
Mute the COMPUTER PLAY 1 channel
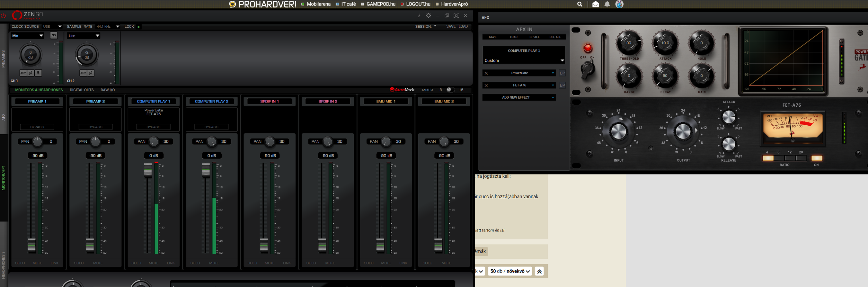click(154, 263)
